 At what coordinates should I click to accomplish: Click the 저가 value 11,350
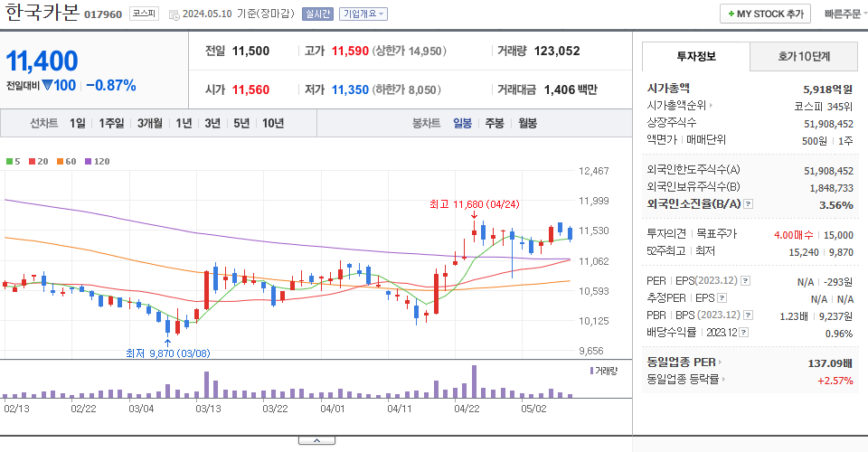(x=350, y=89)
